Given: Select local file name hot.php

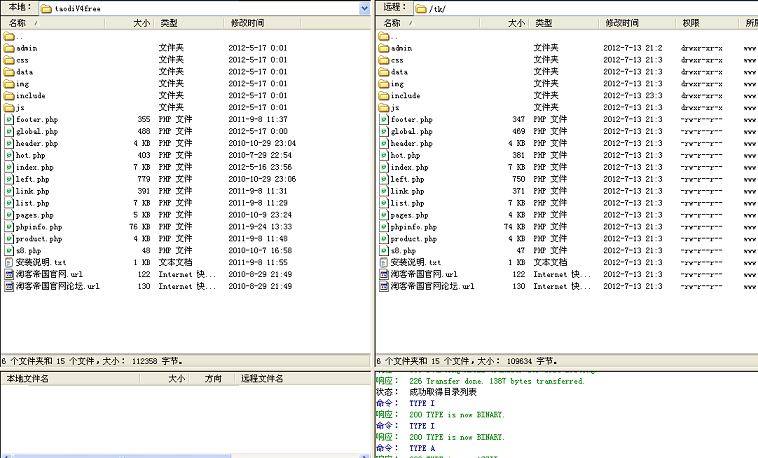Looking at the screenshot, I should point(30,155).
